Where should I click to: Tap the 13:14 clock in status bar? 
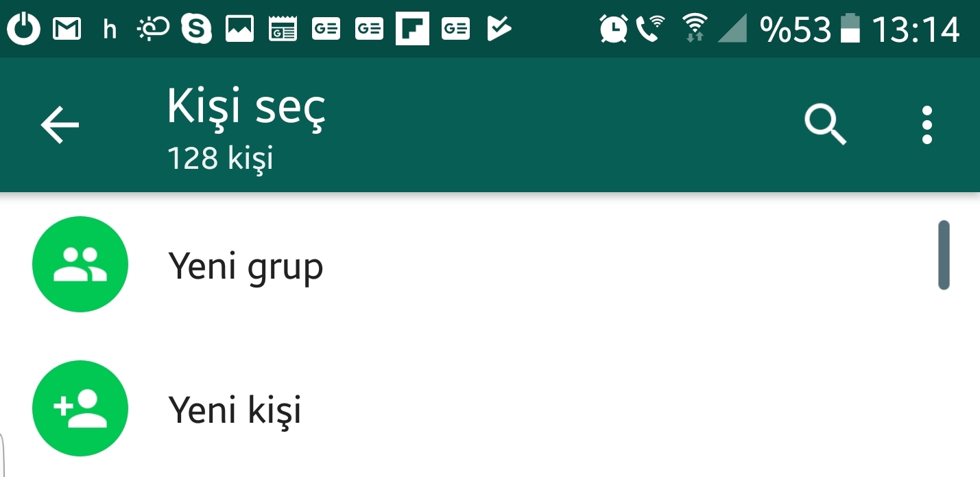tap(916, 29)
